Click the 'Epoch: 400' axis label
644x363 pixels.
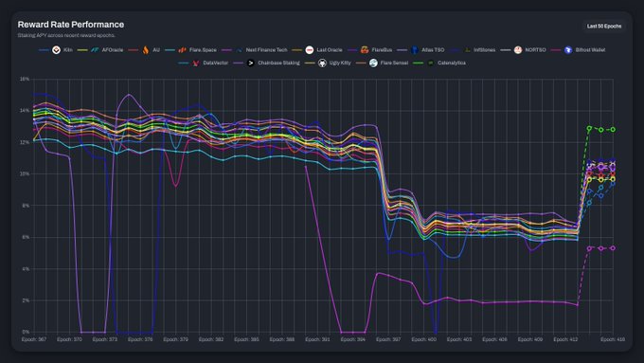424,339
